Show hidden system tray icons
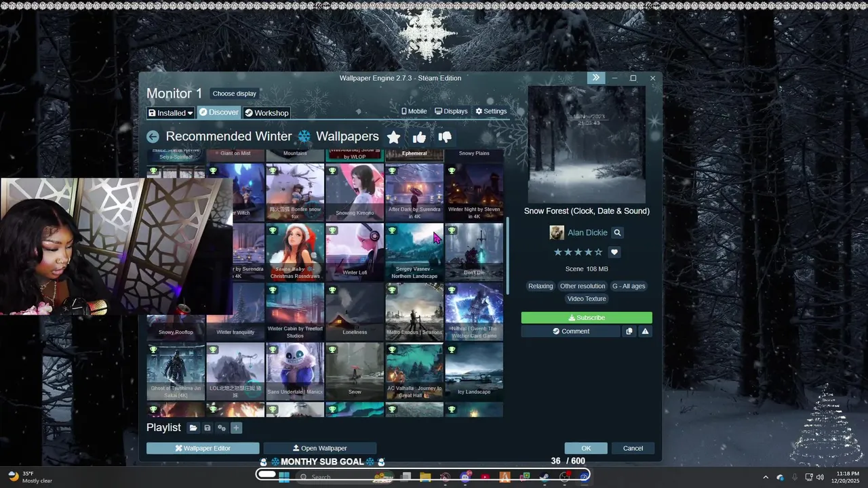The height and width of the screenshot is (488, 868). 766,477
